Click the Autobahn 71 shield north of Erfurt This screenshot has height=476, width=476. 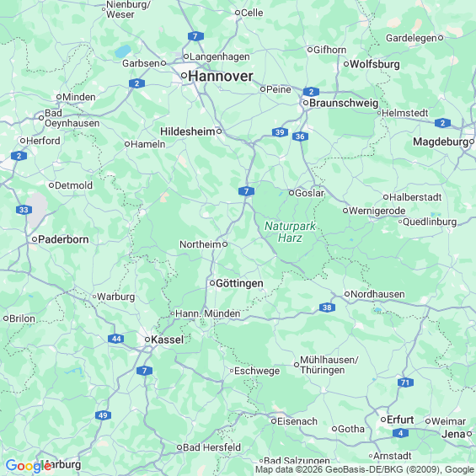point(405,382)
